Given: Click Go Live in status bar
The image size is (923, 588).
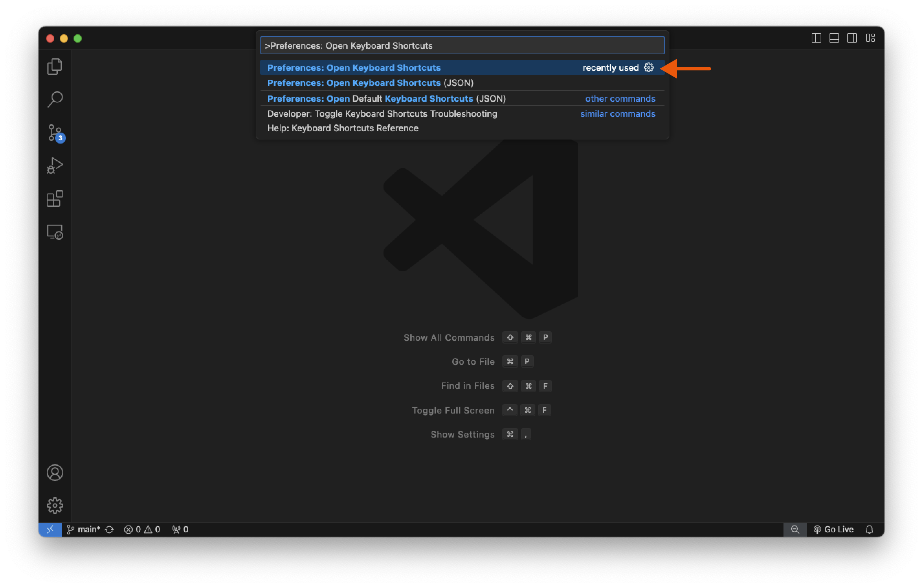Looking at the screenshot, I should click(x=833, y=529).
